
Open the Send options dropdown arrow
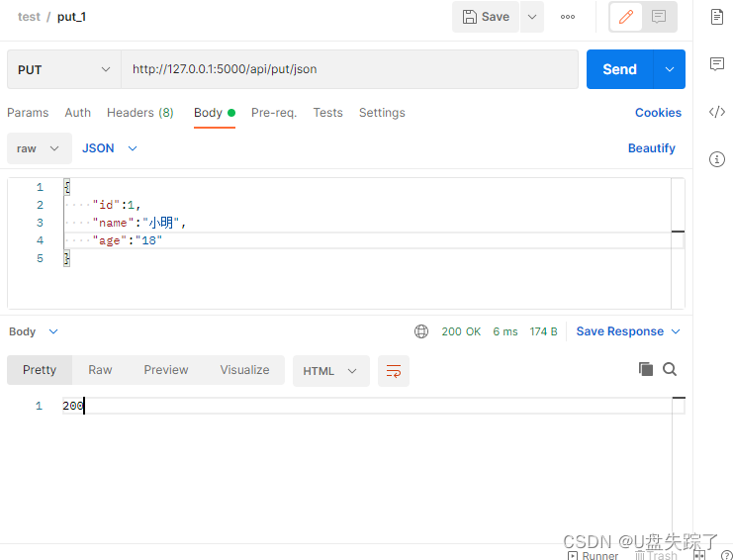[670, 69]
